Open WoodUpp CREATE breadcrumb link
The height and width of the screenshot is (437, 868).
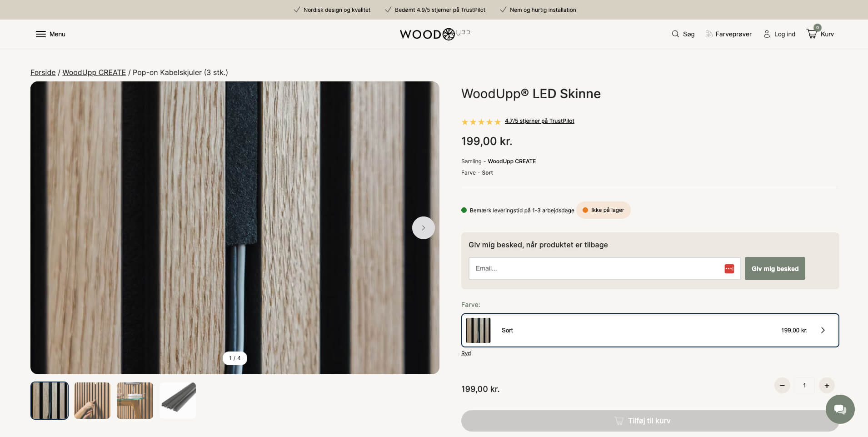pos(94,72)
